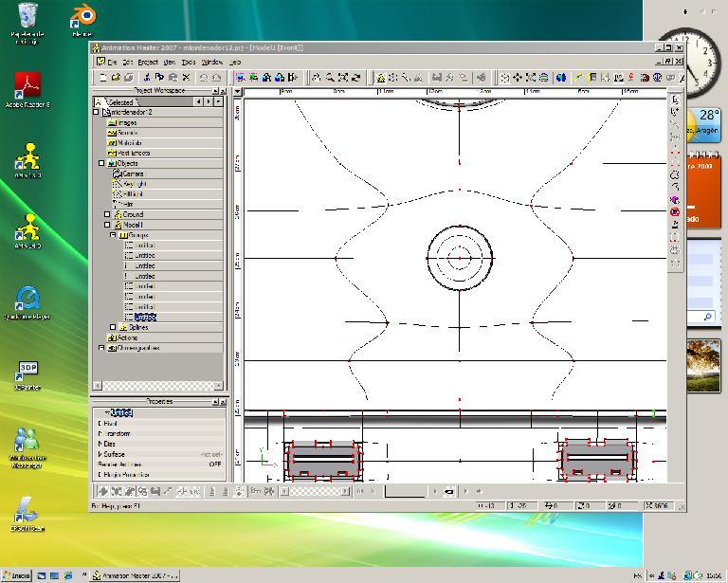Open the 3DPainter desktop icon
The image size is (728, 583).
tap(27, 375)
